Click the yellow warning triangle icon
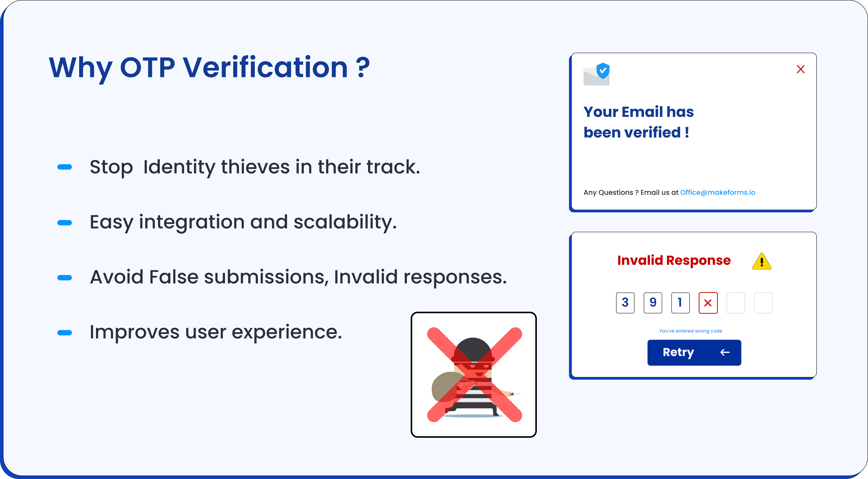Viewport: 868px width, 479px height. (x=762, y=261)
